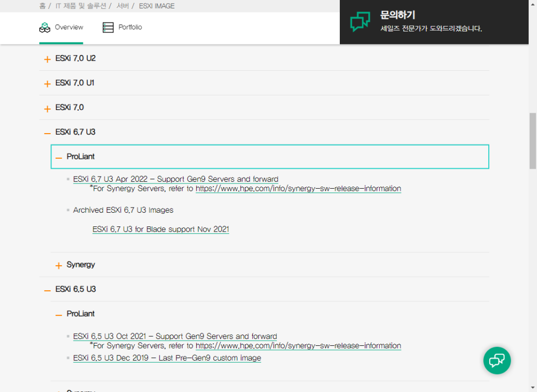Click the scrollbar down arrow
Screen dimensions: 537x392
[533, 388]
